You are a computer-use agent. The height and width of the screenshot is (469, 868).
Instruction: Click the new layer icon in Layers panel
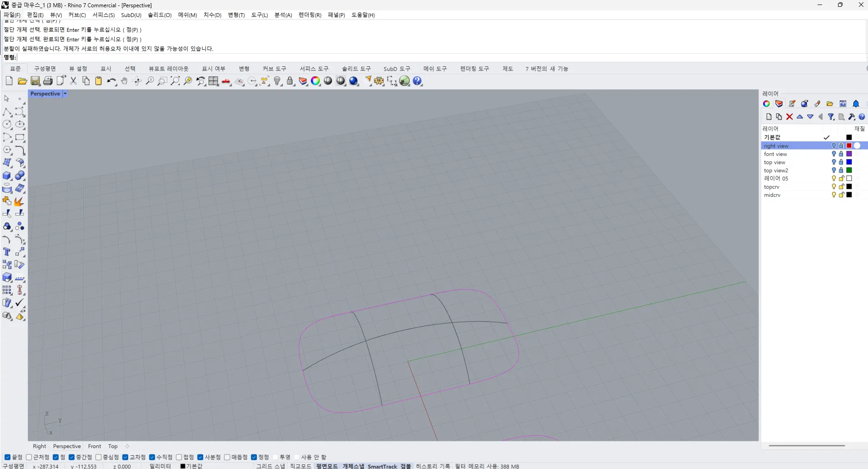point(768,117)
